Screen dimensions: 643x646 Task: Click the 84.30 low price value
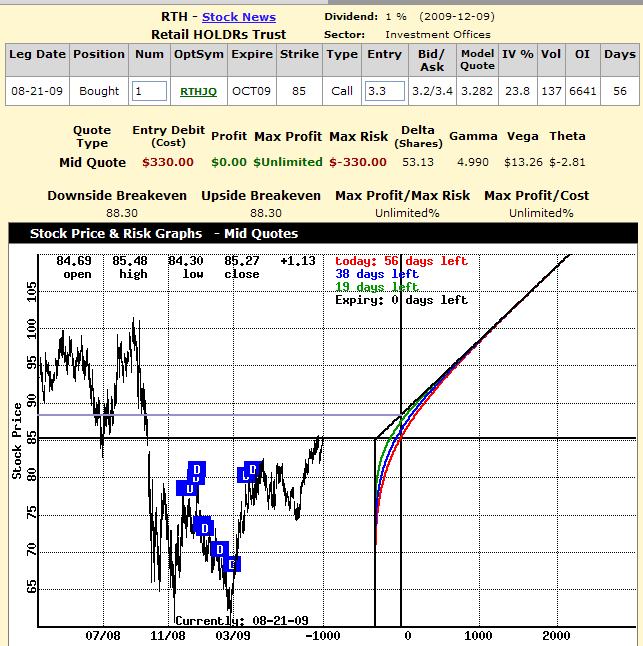[x=186, y=261]
